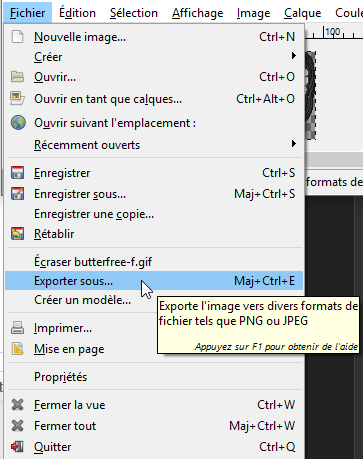Screen dimensions: 363x459
Task: Open the Calque menu
Action: [x=302, y=13]
